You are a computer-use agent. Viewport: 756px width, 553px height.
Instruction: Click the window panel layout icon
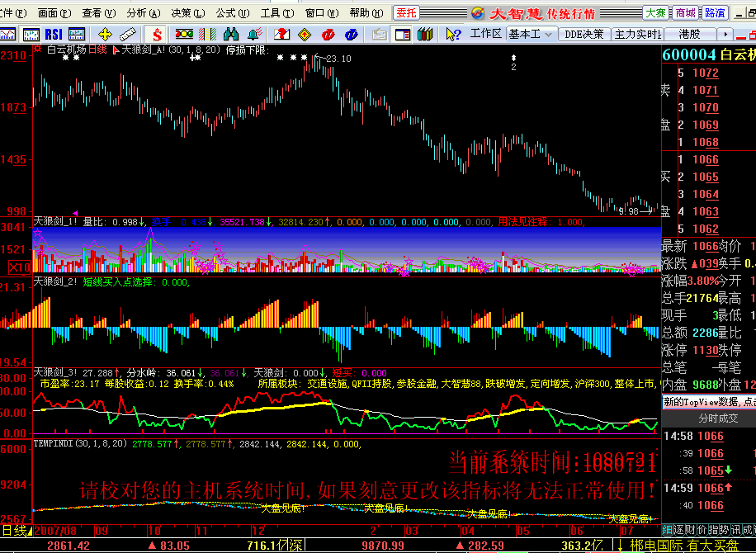click(x=403, y=34)
